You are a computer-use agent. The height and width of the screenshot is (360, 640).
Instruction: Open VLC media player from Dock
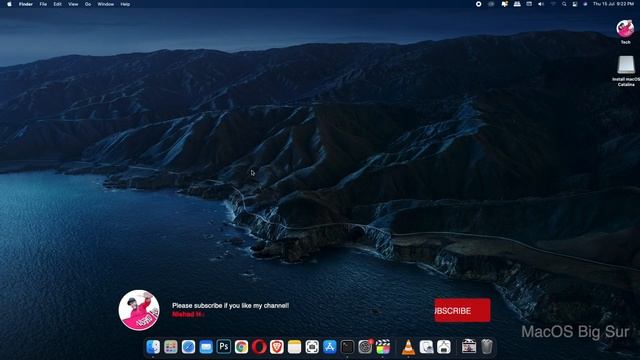(408, 347)
